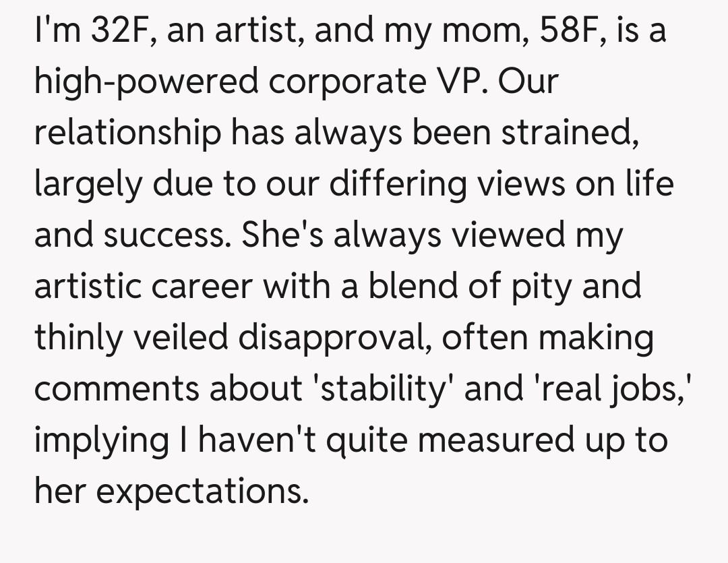This screenshot has height=563, width=728.
Task: Click the word "corporate"
Action: (x=344, y=82)
